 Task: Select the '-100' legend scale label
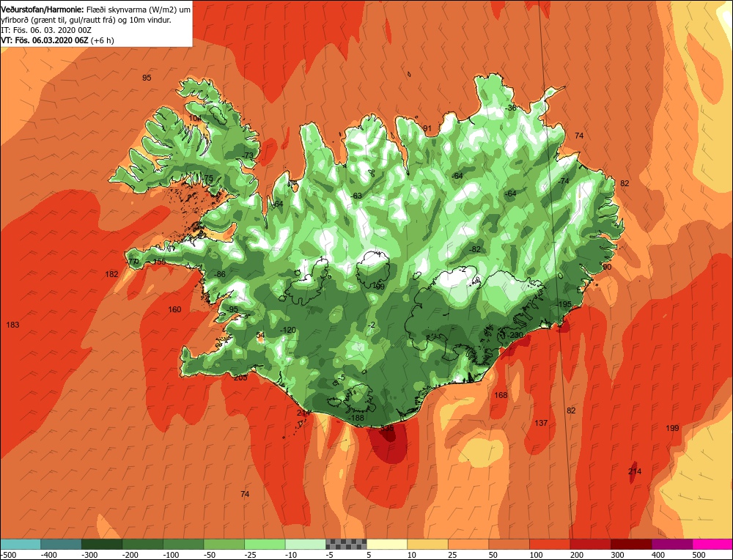171,555
